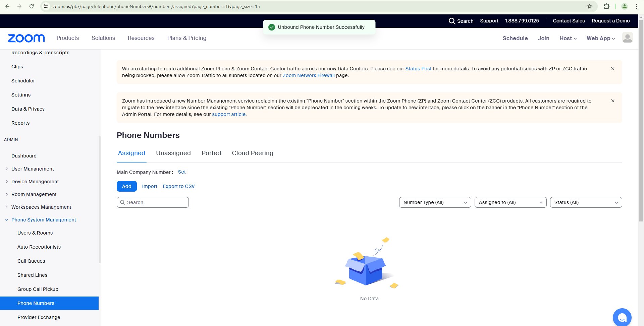
Task: Click Join in the header
Action: click(544, 38)
